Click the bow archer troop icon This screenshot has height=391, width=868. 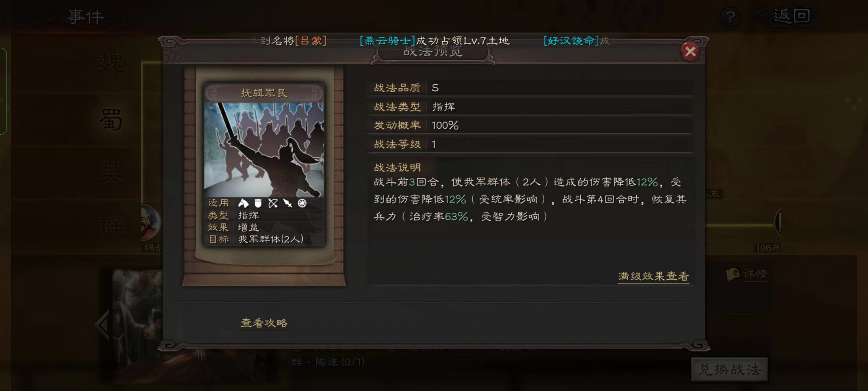(x=273, y=203)
